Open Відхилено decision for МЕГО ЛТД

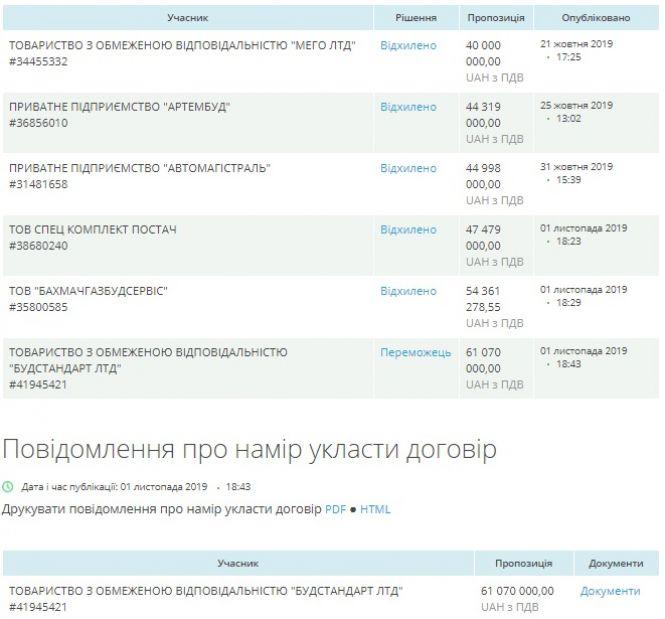(x=408, y=45)
